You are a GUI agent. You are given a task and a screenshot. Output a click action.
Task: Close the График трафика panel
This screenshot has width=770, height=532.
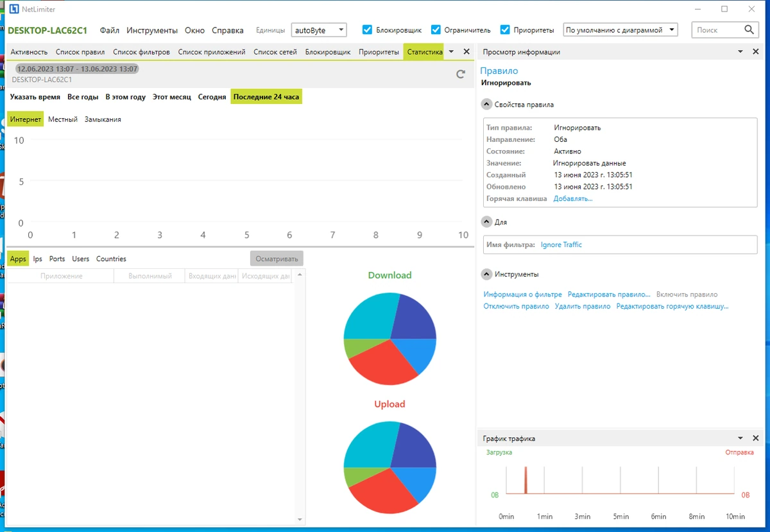tap(755, 438)
